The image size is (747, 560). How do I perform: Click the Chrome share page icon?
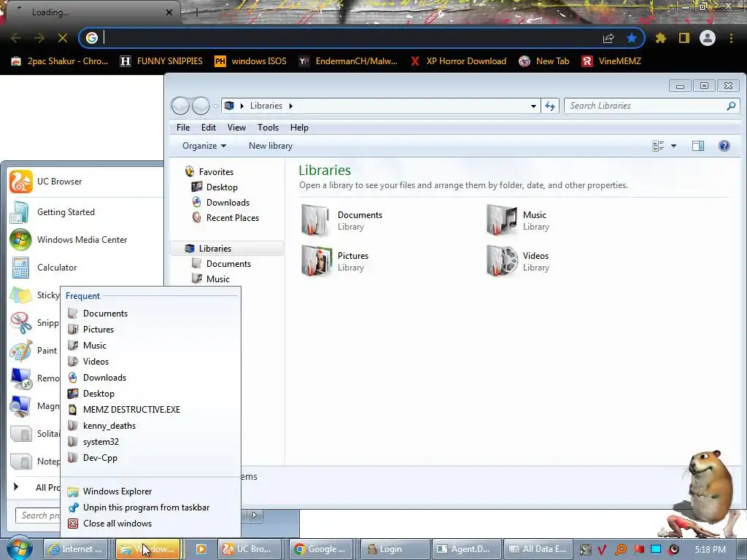608,38
